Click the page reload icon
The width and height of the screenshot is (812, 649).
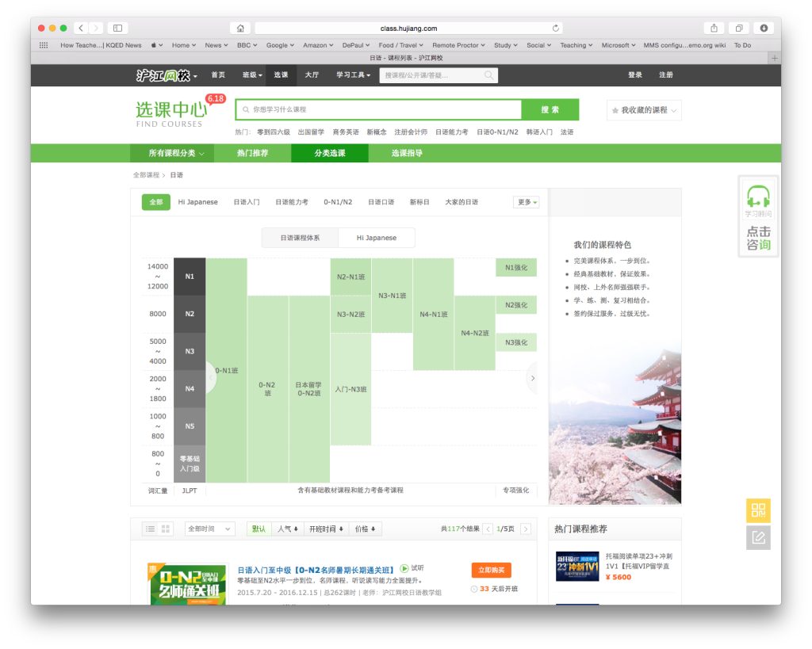[555, 28]
